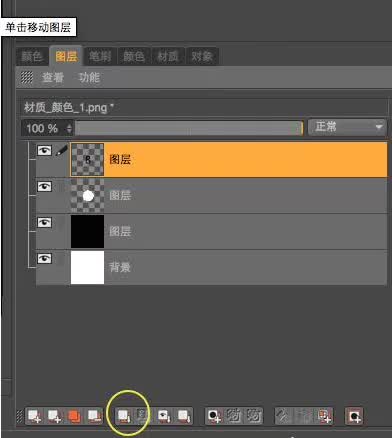Click the 材质_颜色_1.png file name
392x438 pixels.
pyautogui.click(x=69, y=108)
